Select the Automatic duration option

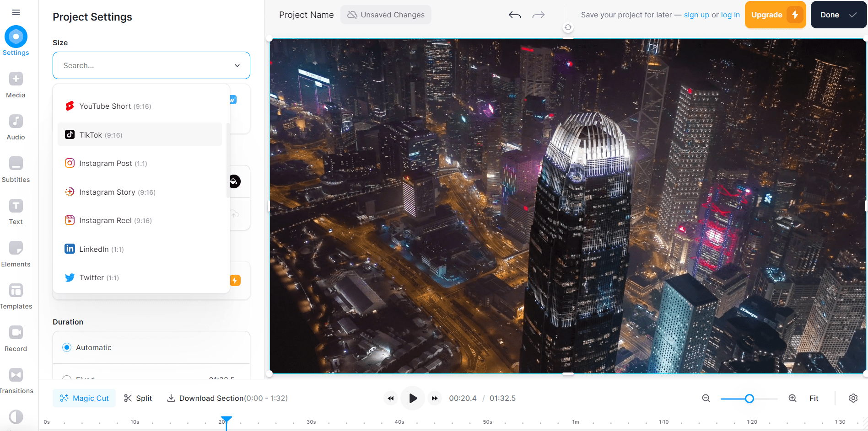[x=67, y=347]
